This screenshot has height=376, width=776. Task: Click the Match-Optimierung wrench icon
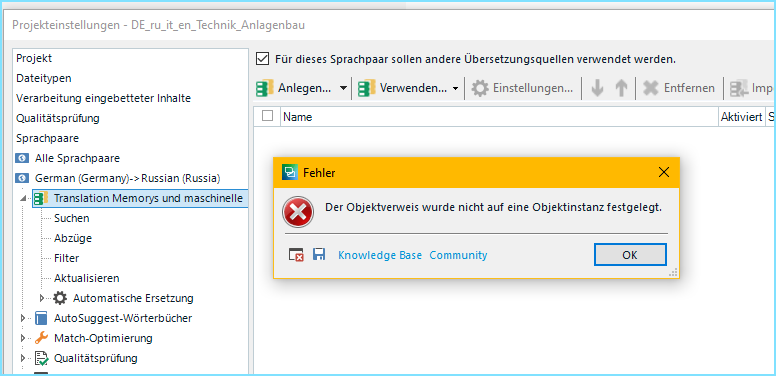pos(41,338)
